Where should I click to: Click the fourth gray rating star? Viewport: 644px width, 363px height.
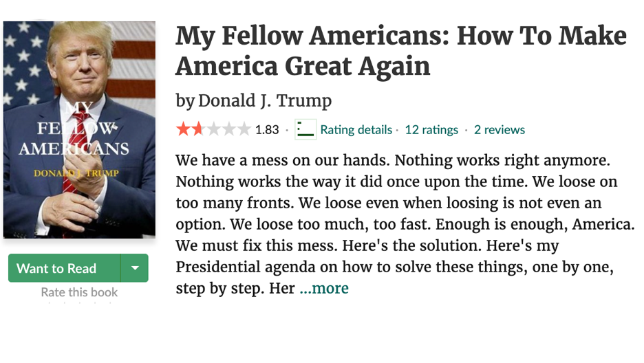point(228,129)
